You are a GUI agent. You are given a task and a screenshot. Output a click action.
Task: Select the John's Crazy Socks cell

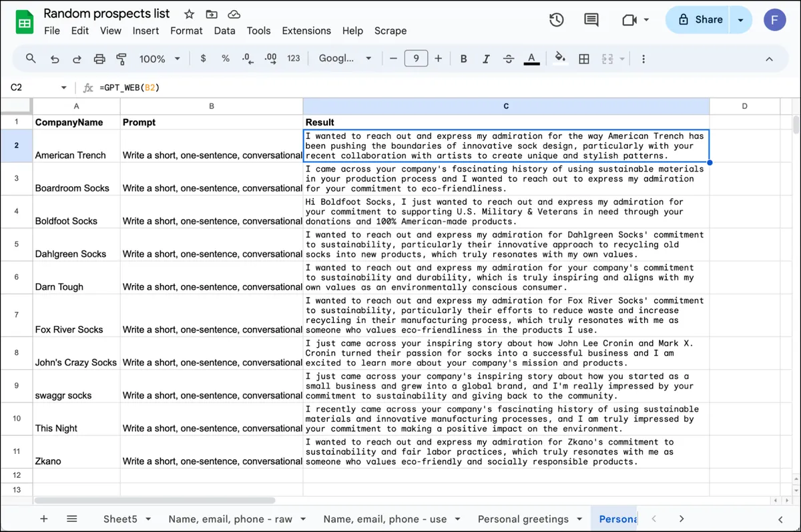pos(77,353)
